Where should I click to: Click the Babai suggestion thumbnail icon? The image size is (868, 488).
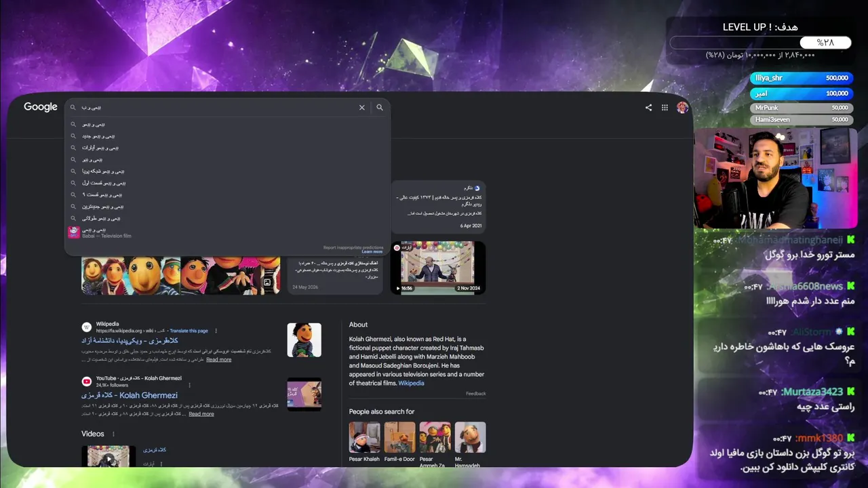click(74, 232)
